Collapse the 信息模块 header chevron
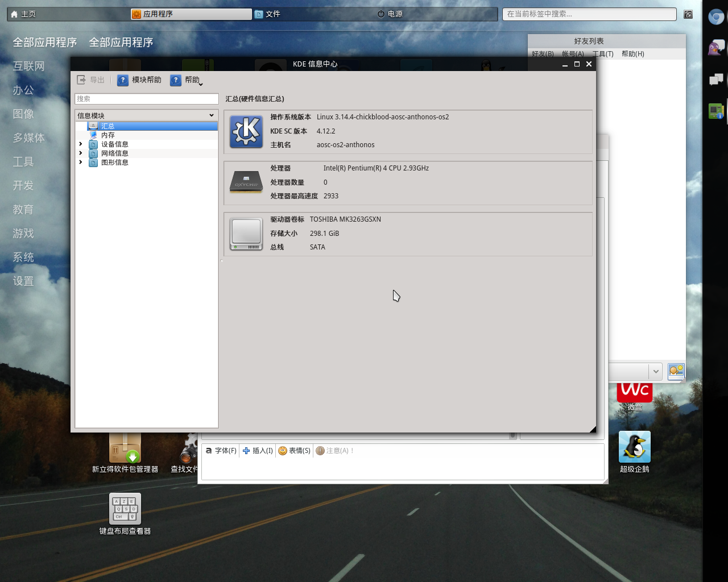Image resolution: width=728 pixels, height=582 pixels. click(212, 115)
